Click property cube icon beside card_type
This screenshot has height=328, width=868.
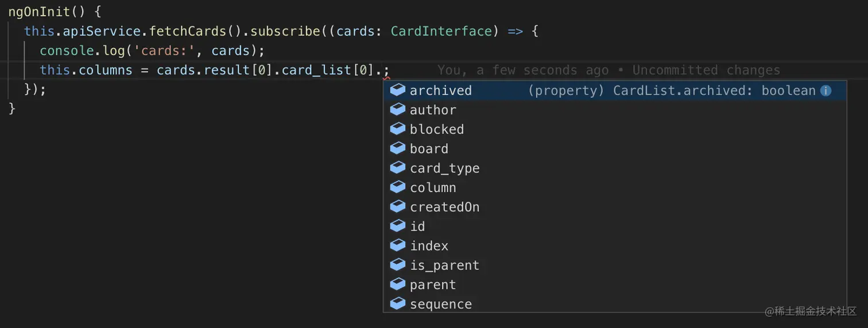[x=398, y=169]
